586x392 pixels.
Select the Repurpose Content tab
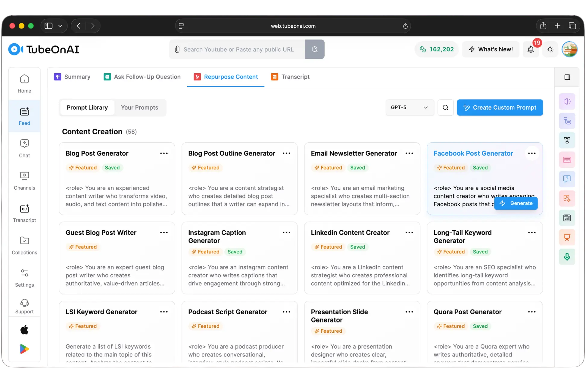click(226, 77)
